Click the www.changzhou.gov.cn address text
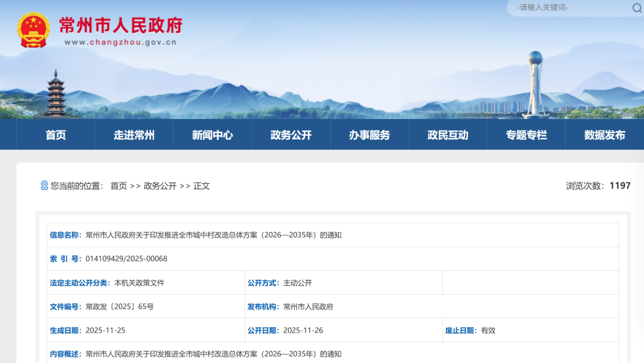 point(121,42)
